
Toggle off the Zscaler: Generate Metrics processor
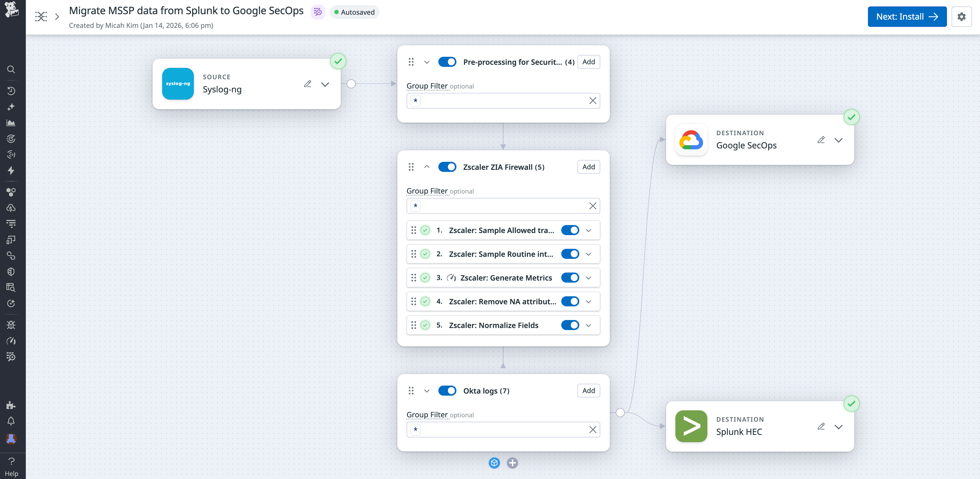(x=570, y=277)
